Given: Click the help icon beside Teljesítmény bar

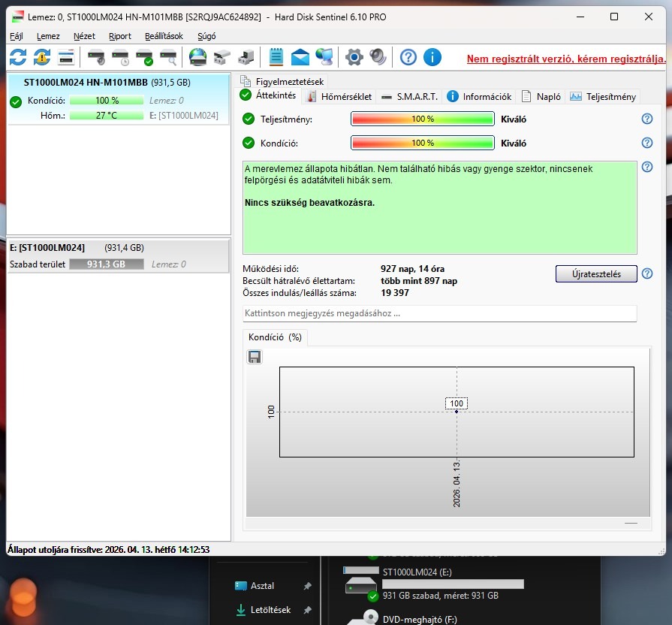Looking at the screenshot, I should coord(647,119).
